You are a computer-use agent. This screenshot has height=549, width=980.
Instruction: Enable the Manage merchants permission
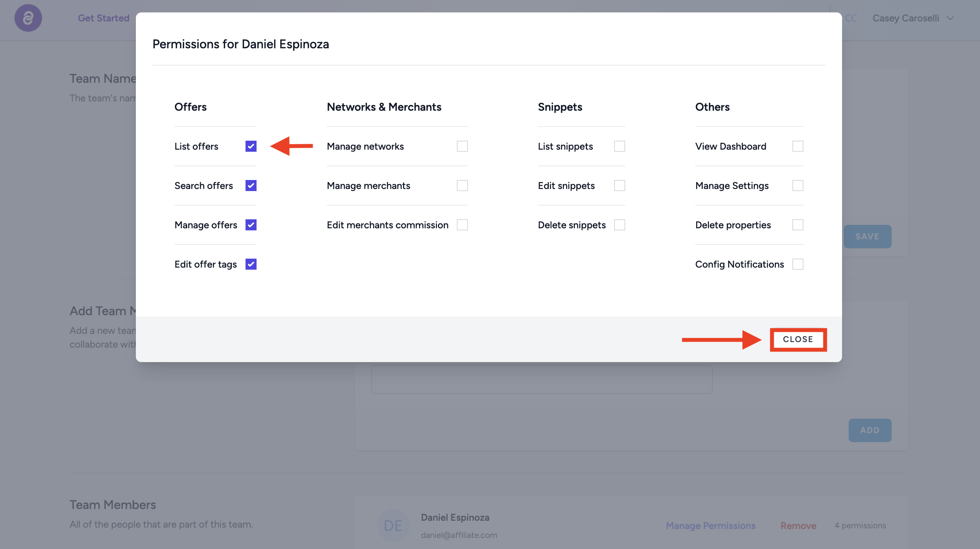(x=462, y=185)
